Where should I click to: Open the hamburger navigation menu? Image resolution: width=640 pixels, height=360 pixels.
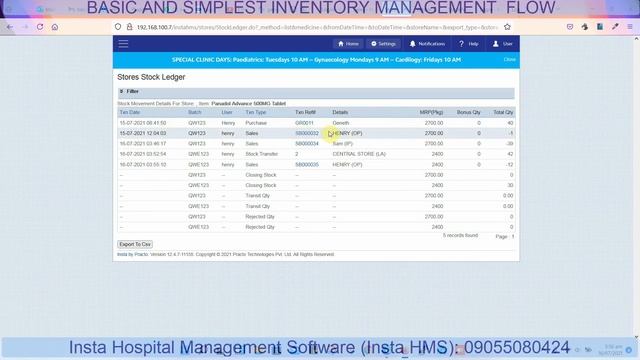tap(123, 44)
